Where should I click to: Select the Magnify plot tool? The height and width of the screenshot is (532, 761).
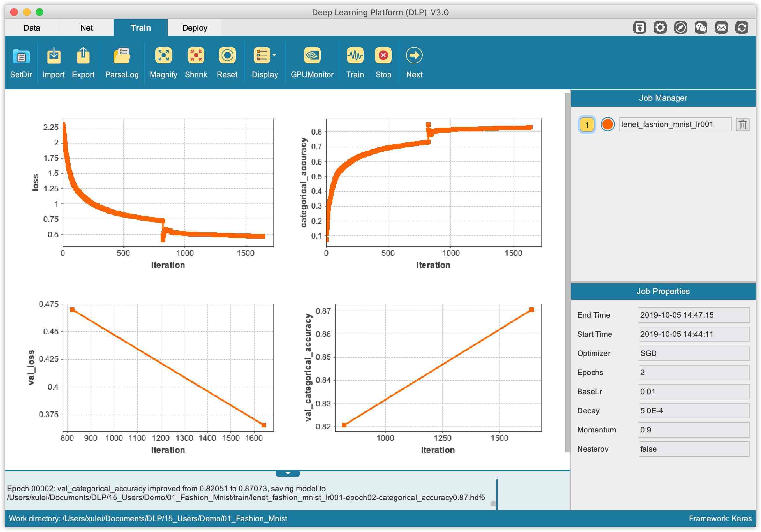(163, 55)
